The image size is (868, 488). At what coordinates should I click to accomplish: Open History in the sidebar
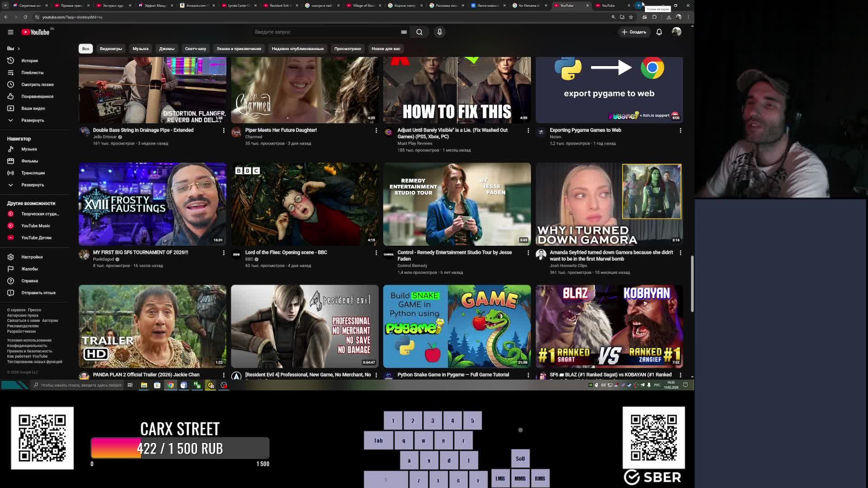tap(29, 61)
